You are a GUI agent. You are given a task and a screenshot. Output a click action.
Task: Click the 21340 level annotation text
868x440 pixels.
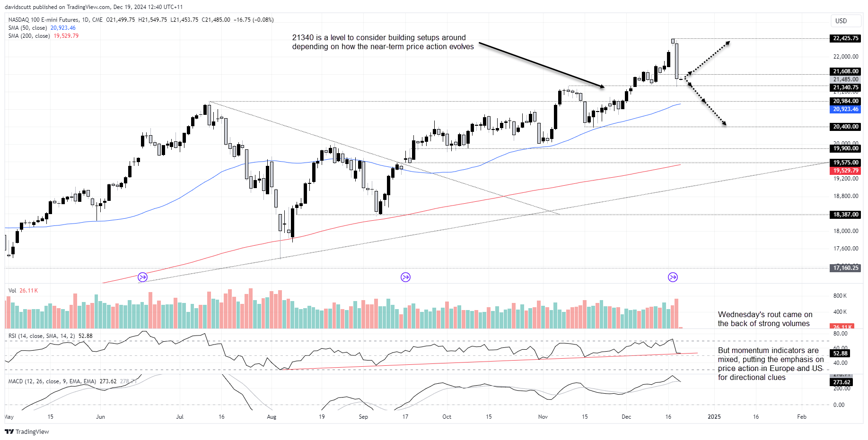pyautogui.click(x=383, y=42)
